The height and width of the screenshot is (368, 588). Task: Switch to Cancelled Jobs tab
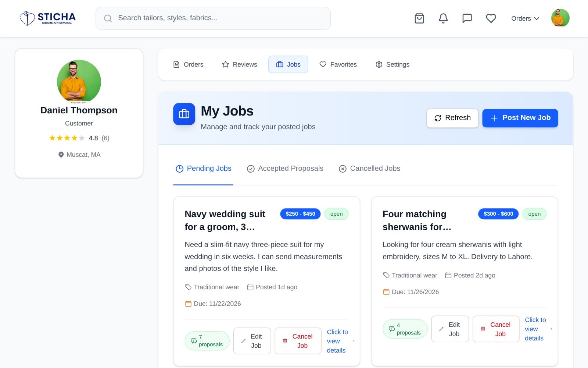(x=369, y=169)
